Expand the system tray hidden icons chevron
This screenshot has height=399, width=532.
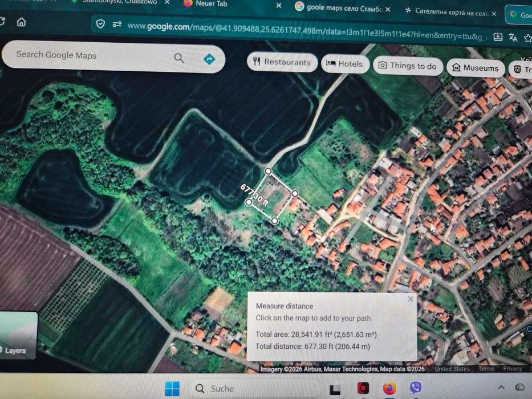pos(501,387)
